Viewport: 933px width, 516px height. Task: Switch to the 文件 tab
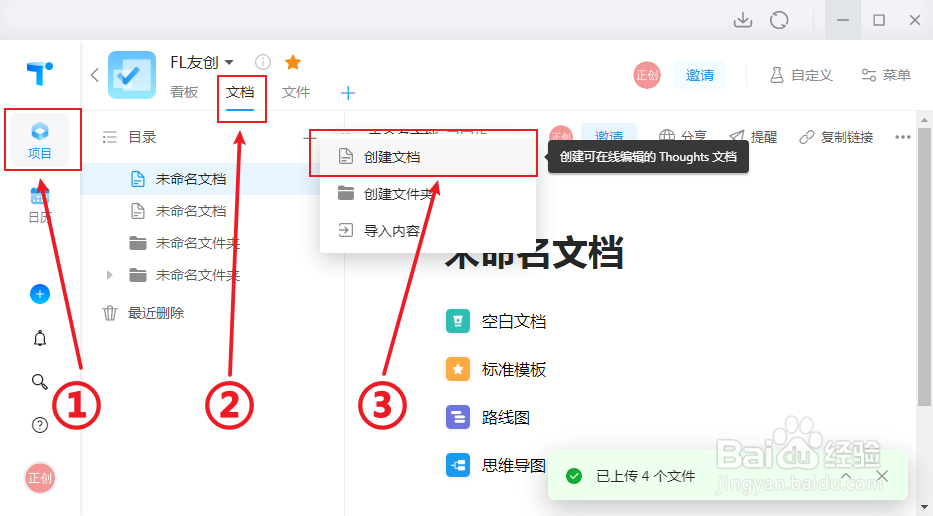pos(296,92)
